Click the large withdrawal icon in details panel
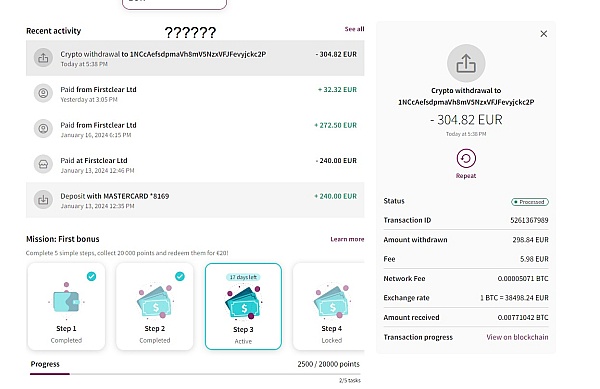 pos(466,63)
